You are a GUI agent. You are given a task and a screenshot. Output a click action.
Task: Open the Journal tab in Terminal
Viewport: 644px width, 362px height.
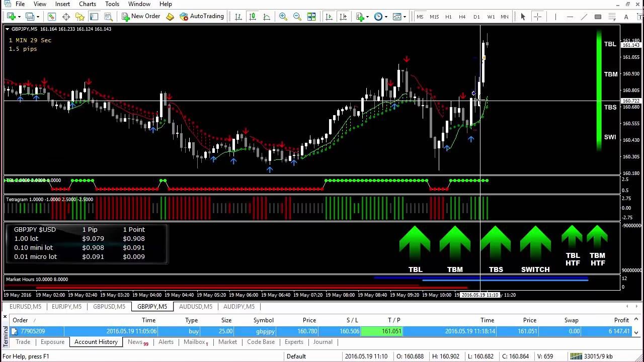click(x=323, y=342)
